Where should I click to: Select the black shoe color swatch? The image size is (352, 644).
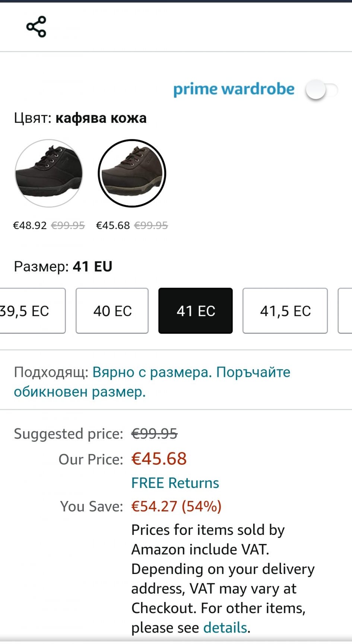coord(49,173)
